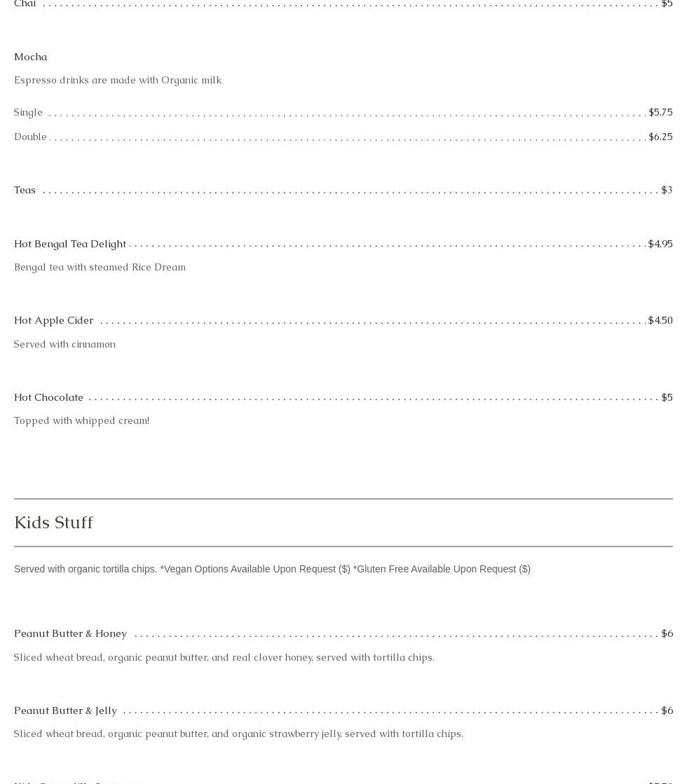Click the Espresso drinks Organic milk note
Image resolution: width=680 pixels, height=784 pixels.
118,80
